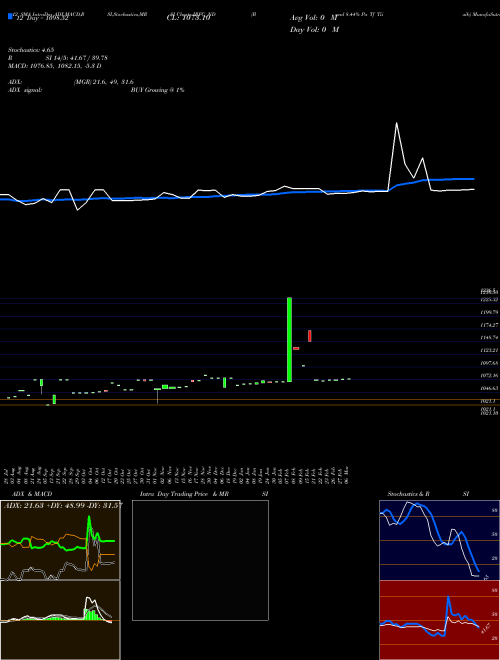The image size is (500, 660).
Task: Select the 'Avg Vol: 0 M' label
Action: [314, 18]
